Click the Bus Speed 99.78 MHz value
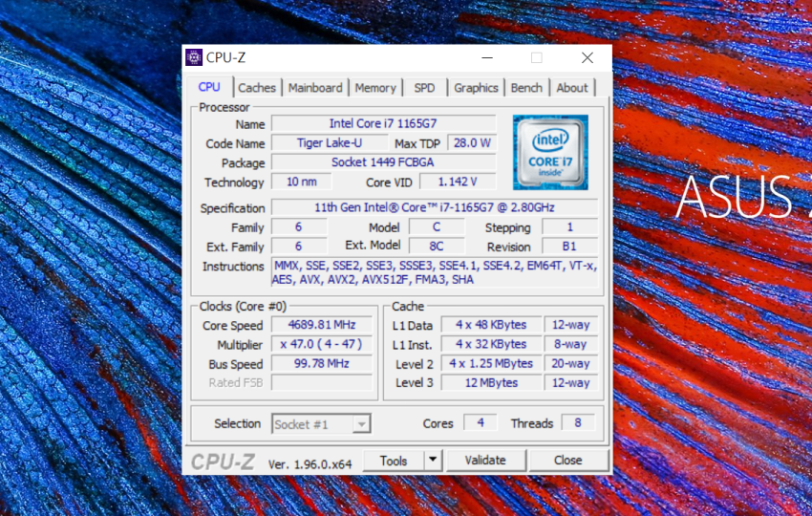Screen dimensions: 812x516 coord(322,364)
